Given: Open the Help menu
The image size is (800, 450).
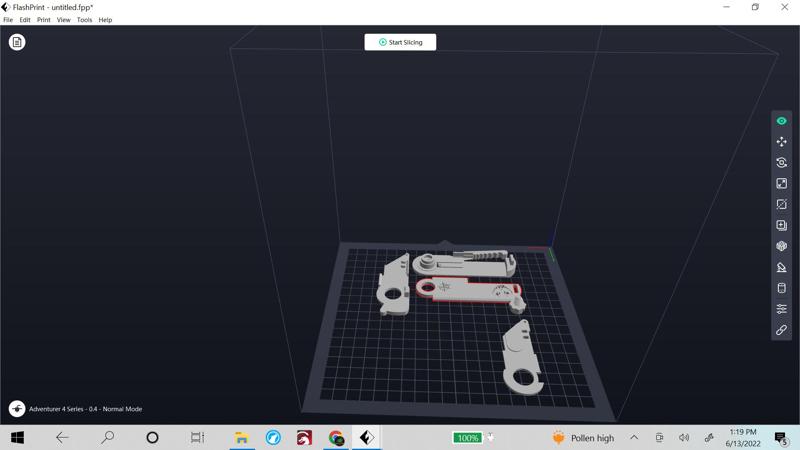Looking at the screenshot, I should [x=106, y=20].
